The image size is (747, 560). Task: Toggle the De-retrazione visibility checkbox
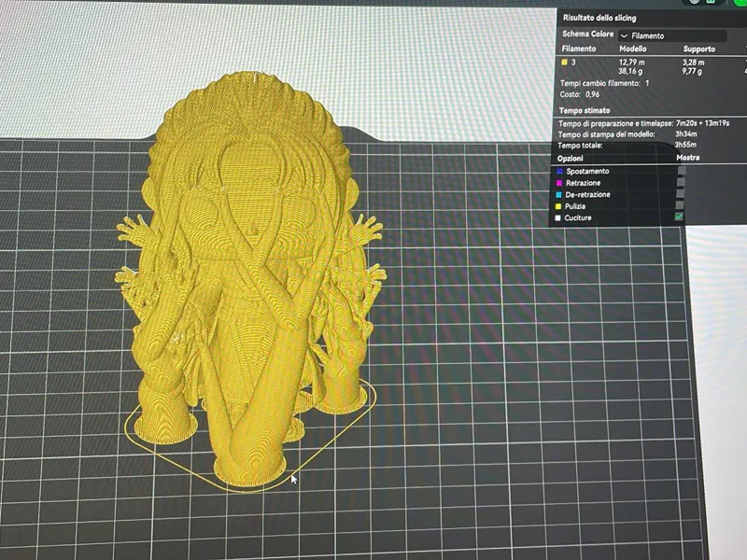click(681, 193)
